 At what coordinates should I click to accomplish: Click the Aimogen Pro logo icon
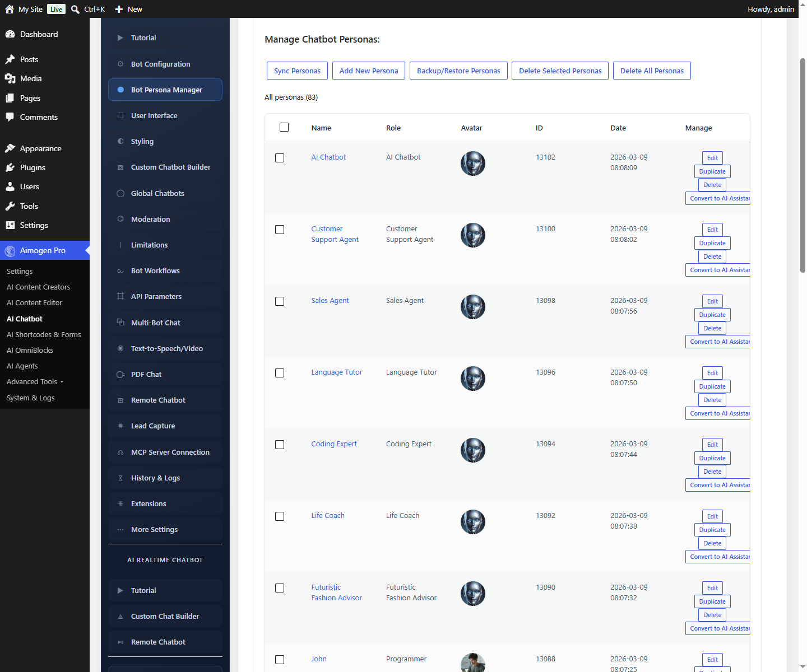point(10,251)
